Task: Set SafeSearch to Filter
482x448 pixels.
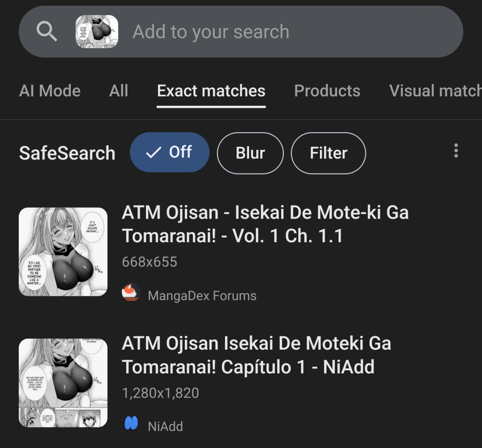Action: pos(328,153)
